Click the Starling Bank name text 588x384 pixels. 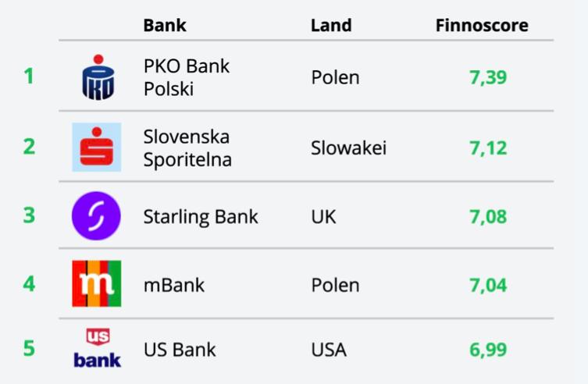(201, 217)
